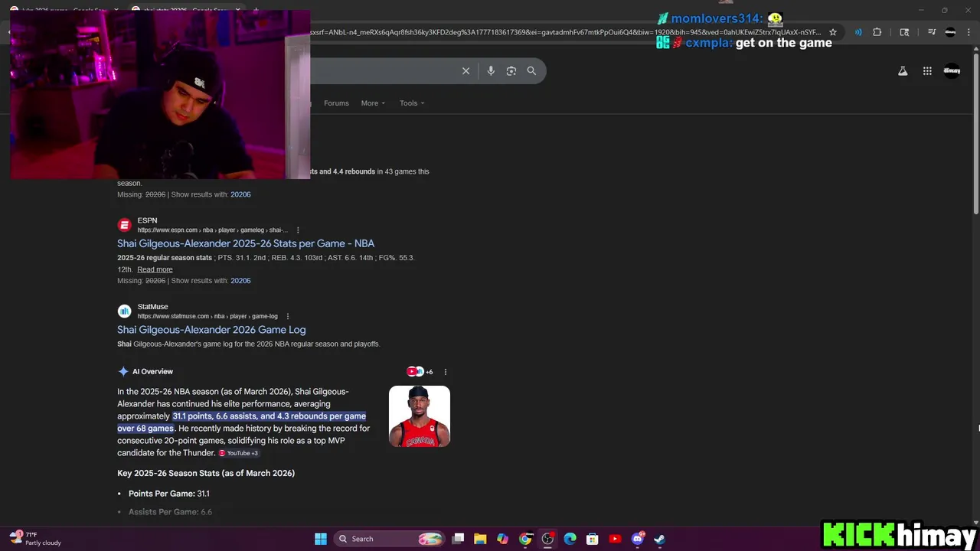Click the StatMuse site favicon
Viewport: 980px width, 551px height.
(124, 311)
